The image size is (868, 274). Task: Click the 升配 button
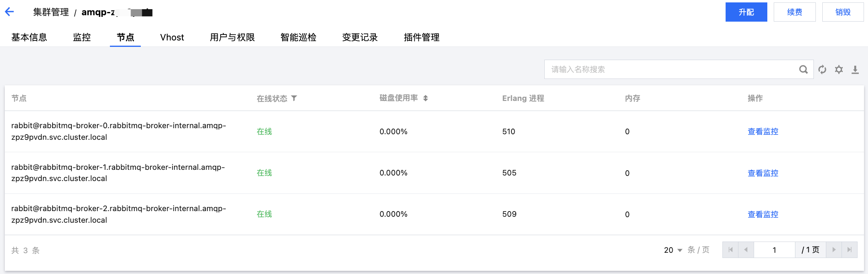pos(746,12)
